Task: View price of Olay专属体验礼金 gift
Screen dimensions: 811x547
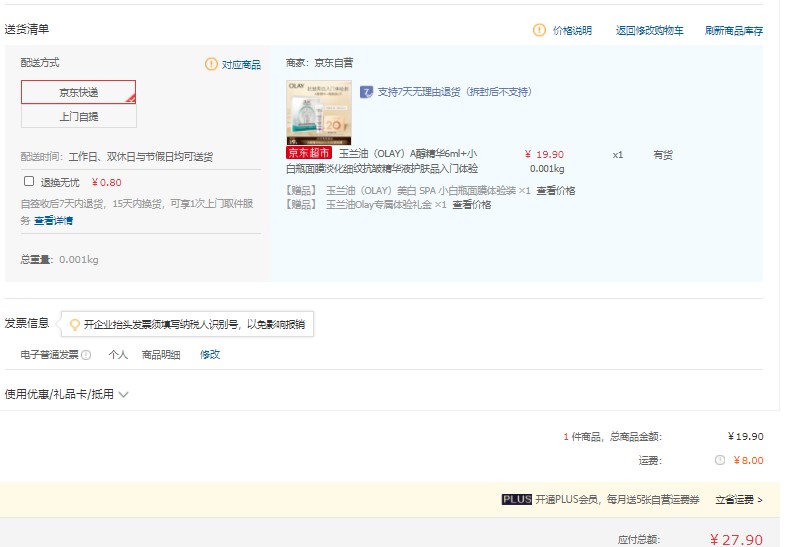Action: click(x=472, y=205)
